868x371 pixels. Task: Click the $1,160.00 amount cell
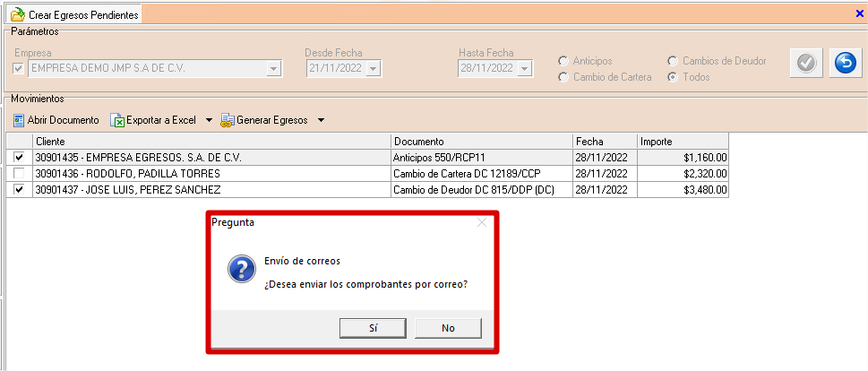pos(683,157)
